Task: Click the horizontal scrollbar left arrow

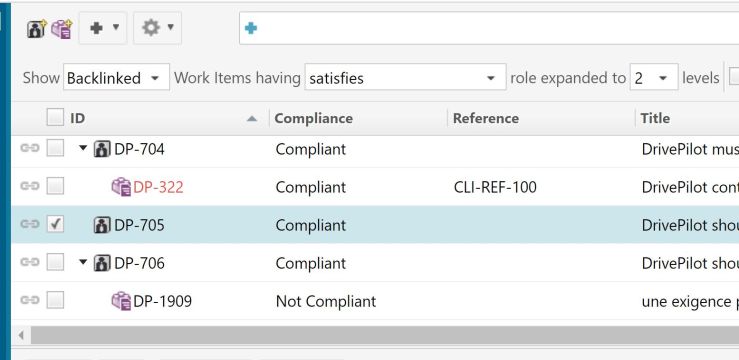Action: pyautogui.click(x=21, y=335)
